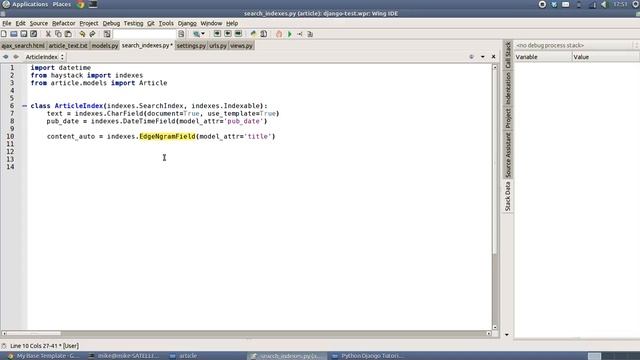640x360 pixels.
Task: Open the Source Assistant side tab
Action: (508, 155)
